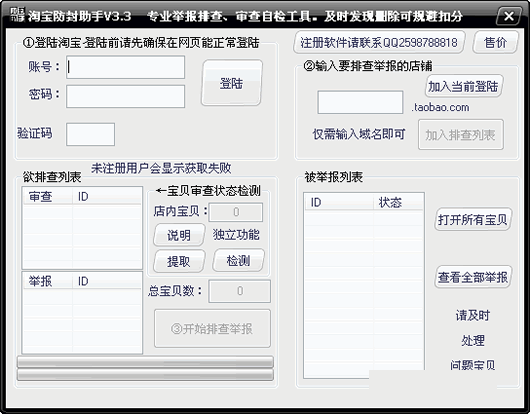Viewport: 530px width, 414px height.
Task: Click the app icon in title bar
Action: 17,15
